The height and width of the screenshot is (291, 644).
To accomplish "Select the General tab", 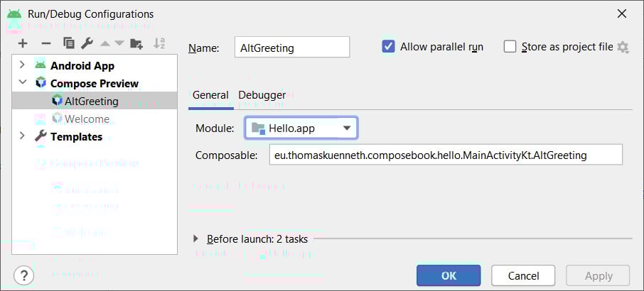I will [x=210, y=95].
